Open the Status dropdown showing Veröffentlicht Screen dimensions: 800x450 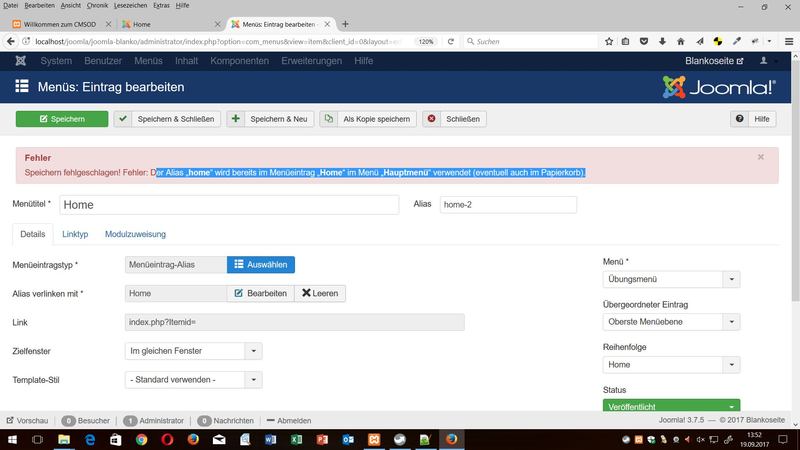pos(671,406)
